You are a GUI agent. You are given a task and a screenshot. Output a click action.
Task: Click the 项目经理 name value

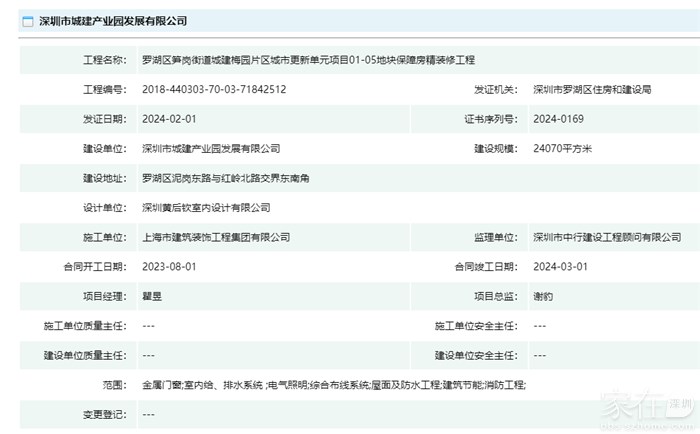(152, 297)
